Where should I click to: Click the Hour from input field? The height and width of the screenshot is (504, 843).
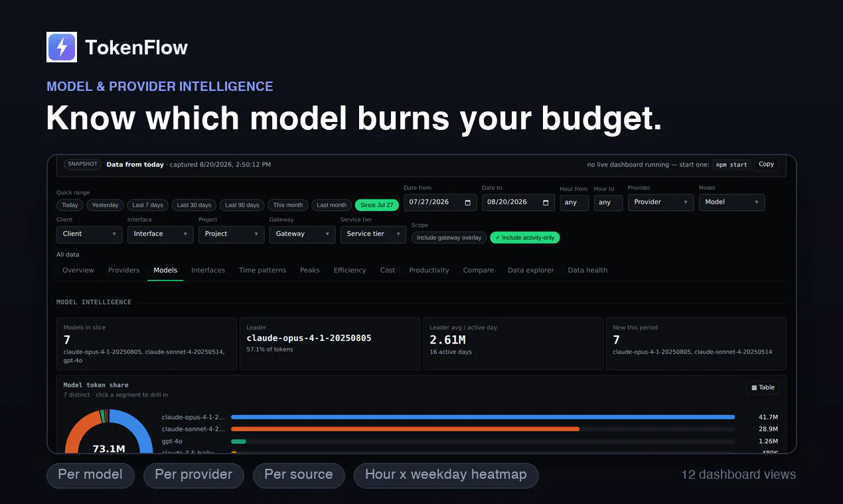574,202
